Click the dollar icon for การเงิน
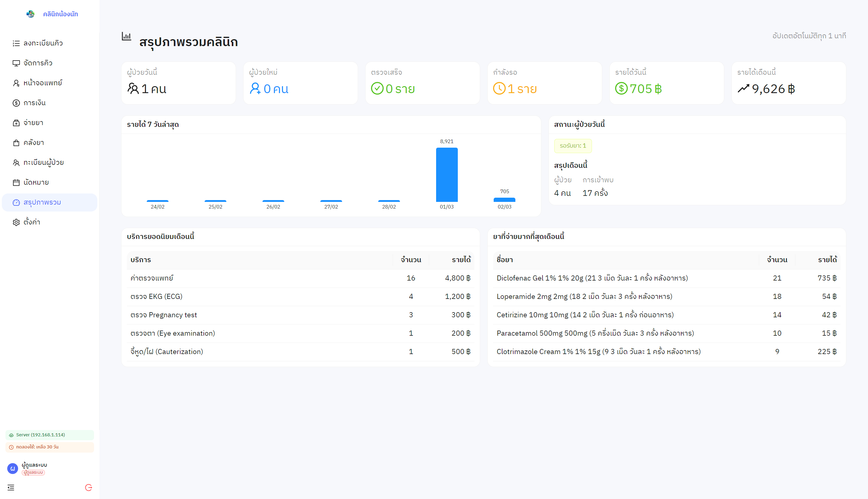Image resolution: width=868 pixels, height=499 pixels. coord(16,103)
